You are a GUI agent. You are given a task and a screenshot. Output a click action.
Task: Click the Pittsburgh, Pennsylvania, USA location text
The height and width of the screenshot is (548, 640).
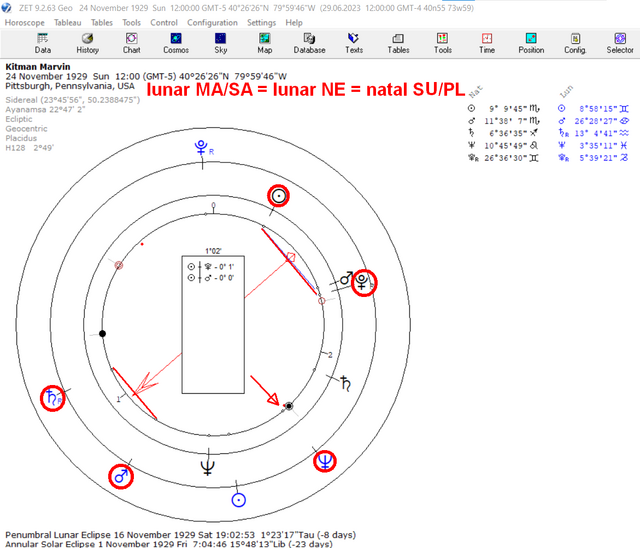coord(70,86)
